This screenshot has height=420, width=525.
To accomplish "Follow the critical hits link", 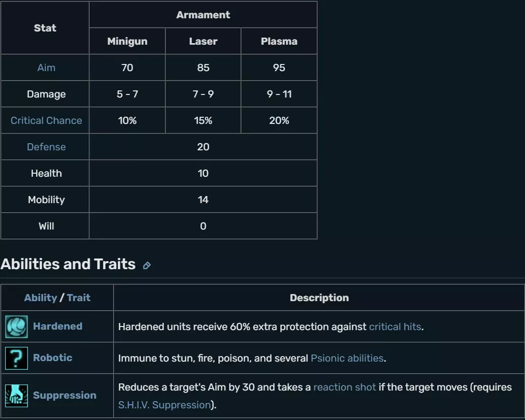I will 395,327.
